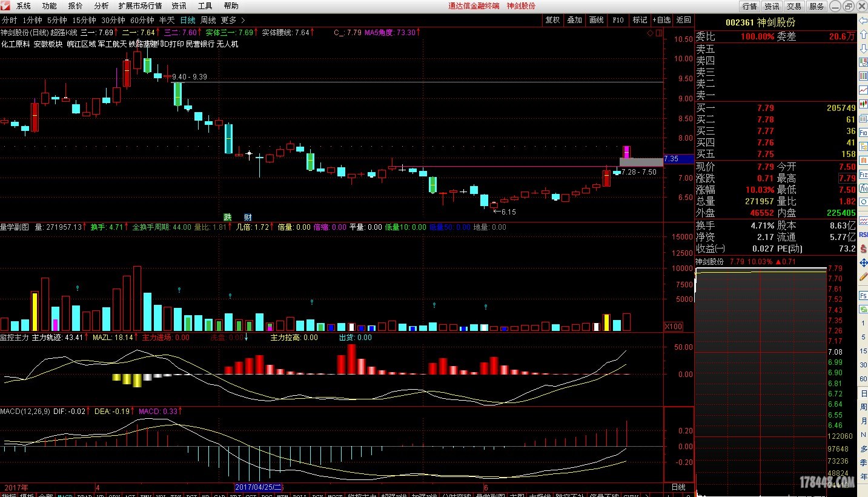Click the Fiz icon in right sidebar
The image size is (868, 497).
[863, 175]
